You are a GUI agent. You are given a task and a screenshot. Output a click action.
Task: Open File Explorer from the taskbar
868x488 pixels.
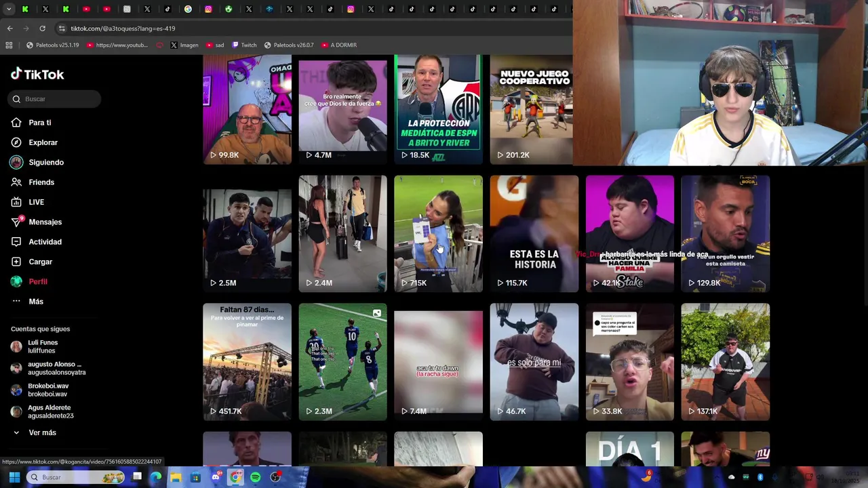[x=176, y=477]
